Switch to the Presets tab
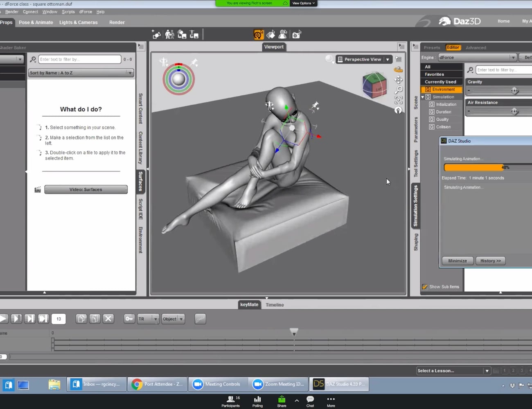The image size is (532, 409). tap(432, 47)
